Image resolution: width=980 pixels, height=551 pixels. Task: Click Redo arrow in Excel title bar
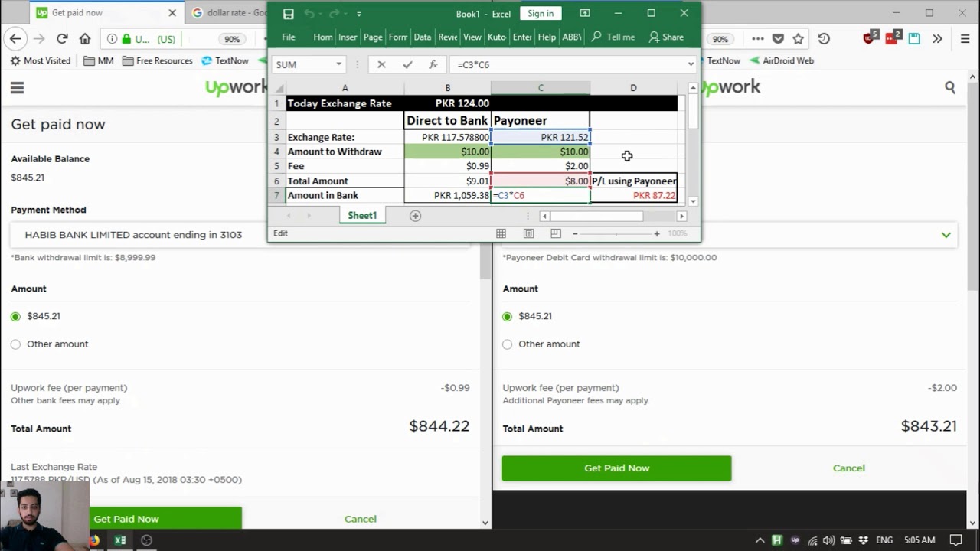[335, 14]
